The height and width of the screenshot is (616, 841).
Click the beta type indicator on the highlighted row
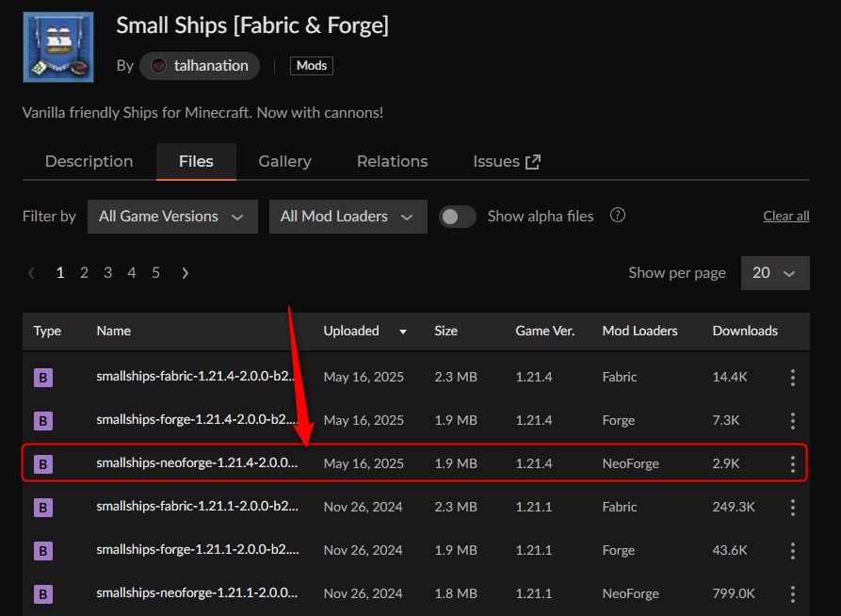click(42, 462)
